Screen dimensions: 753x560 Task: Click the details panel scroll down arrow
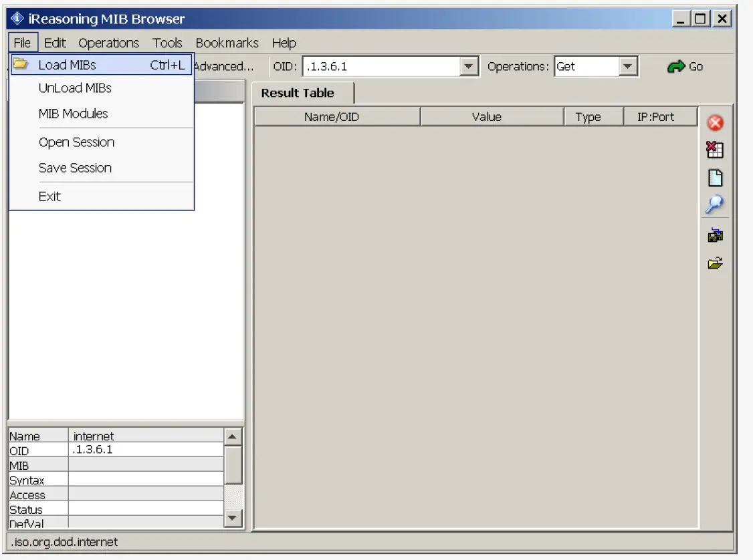click(x=233, y=517)
